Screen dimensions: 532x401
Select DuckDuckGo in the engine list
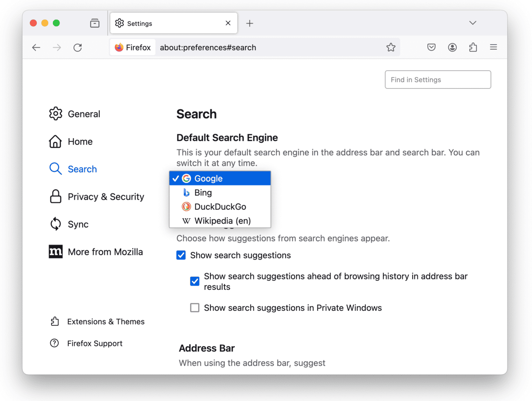pyautogui.click(x=220, y=206)
